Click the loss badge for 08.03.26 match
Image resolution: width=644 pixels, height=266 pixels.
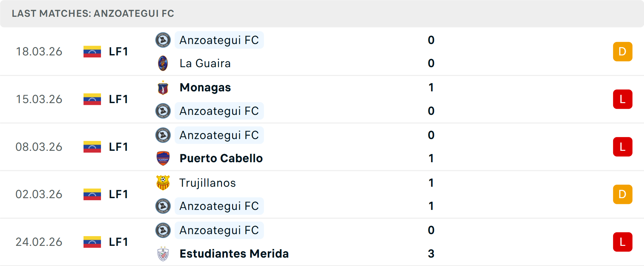click(x=623, y=147)
